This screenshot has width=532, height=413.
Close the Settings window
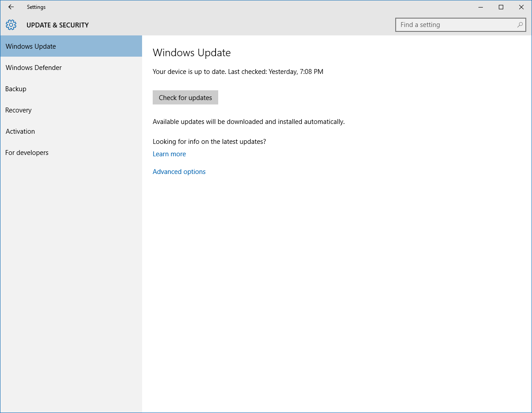click(521, 7)
